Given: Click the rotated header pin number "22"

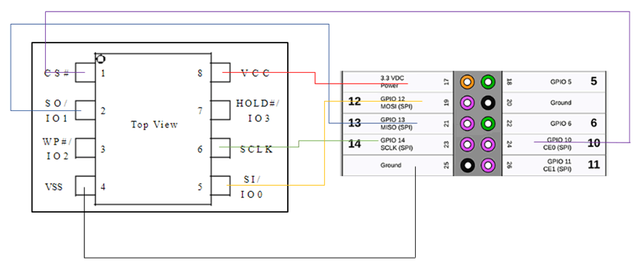Looking at the screenshot, I should click(x=509, y=123).
